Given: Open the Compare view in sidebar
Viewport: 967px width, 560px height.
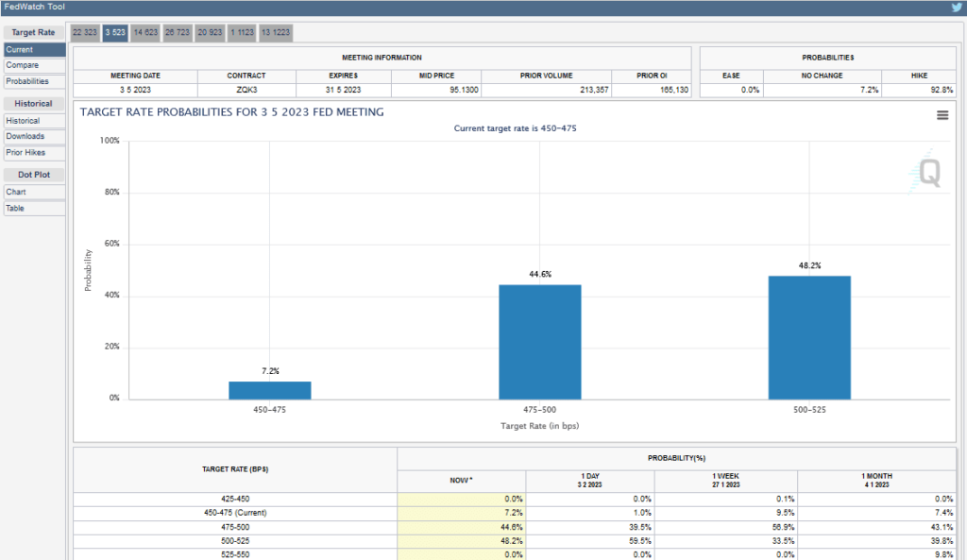Looking at the screenshot, I should (33, 65).
